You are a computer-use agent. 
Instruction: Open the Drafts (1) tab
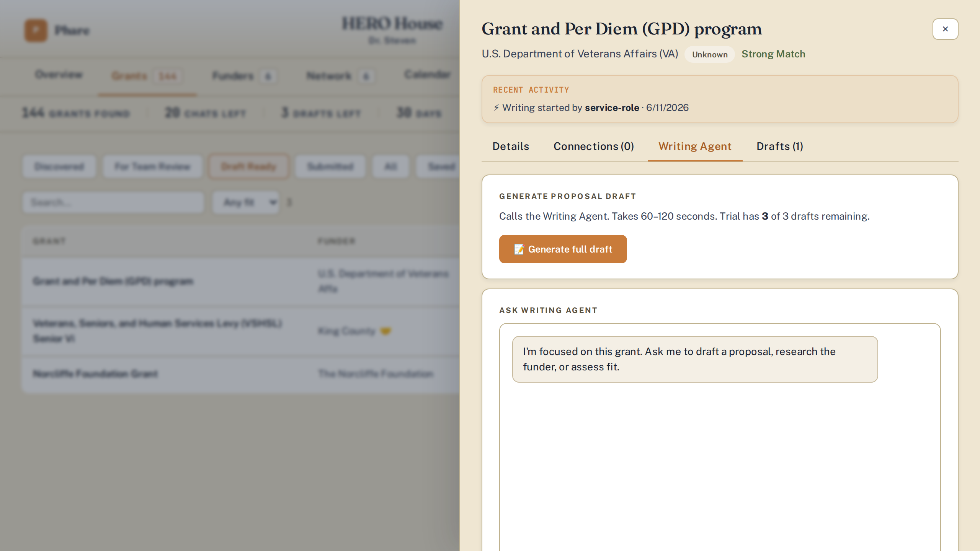(x=780, y=146)
